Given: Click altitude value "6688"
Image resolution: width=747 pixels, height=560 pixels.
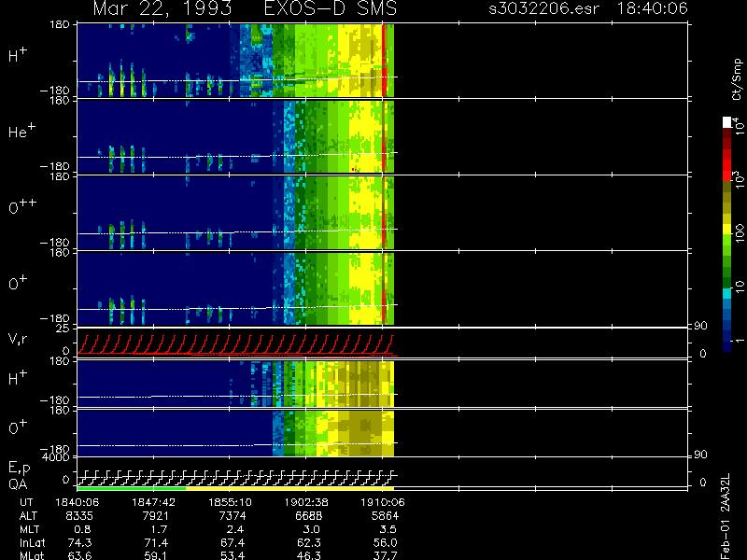Looking at the screenshot, I should pos(308,516).
